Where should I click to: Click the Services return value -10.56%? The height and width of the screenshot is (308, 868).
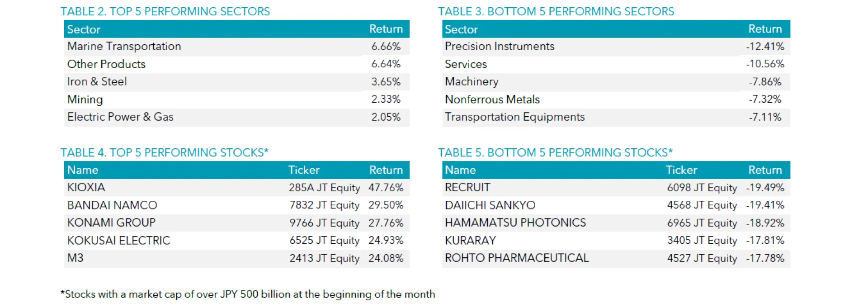coord(765,64)
